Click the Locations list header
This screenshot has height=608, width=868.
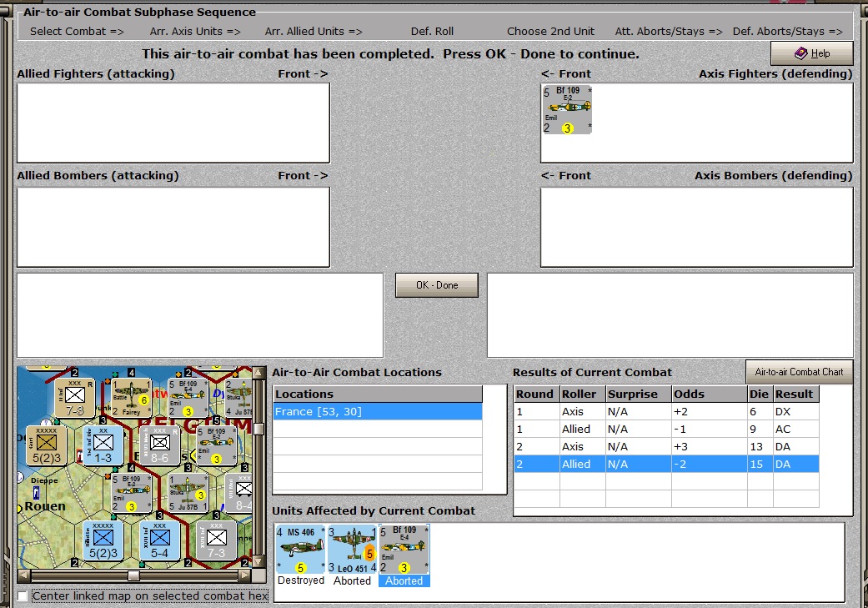tap(378, 394)
